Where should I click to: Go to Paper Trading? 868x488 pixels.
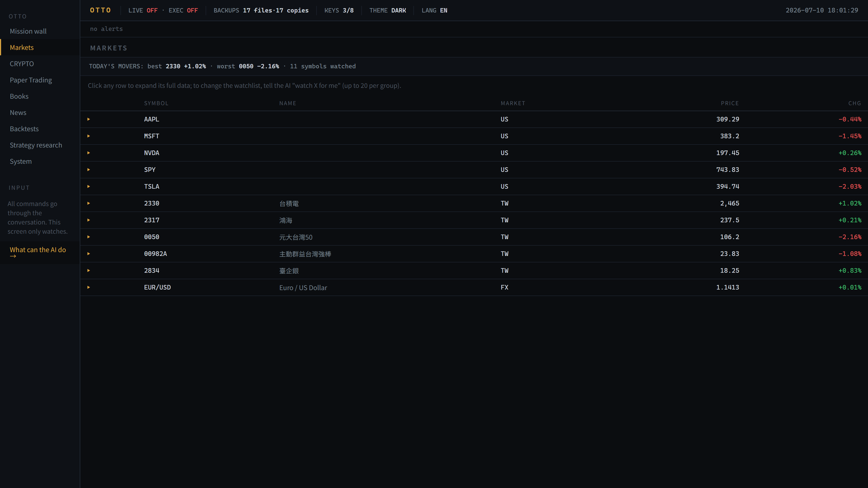tap(40, 80)
